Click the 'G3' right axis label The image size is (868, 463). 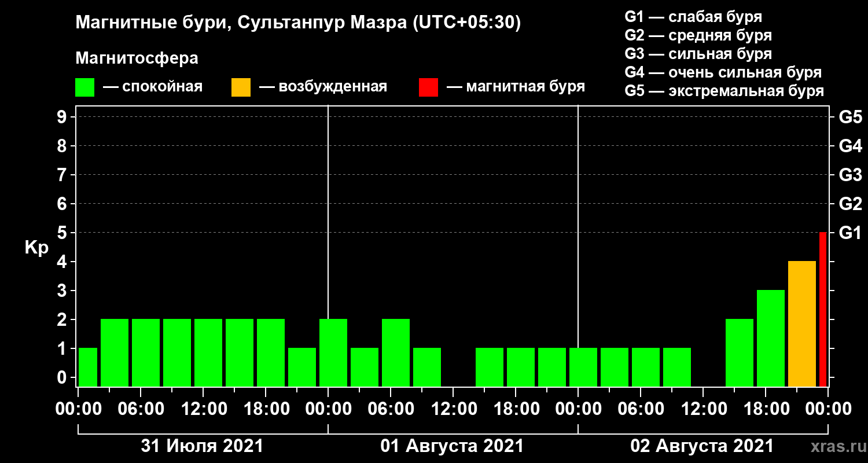850,175
